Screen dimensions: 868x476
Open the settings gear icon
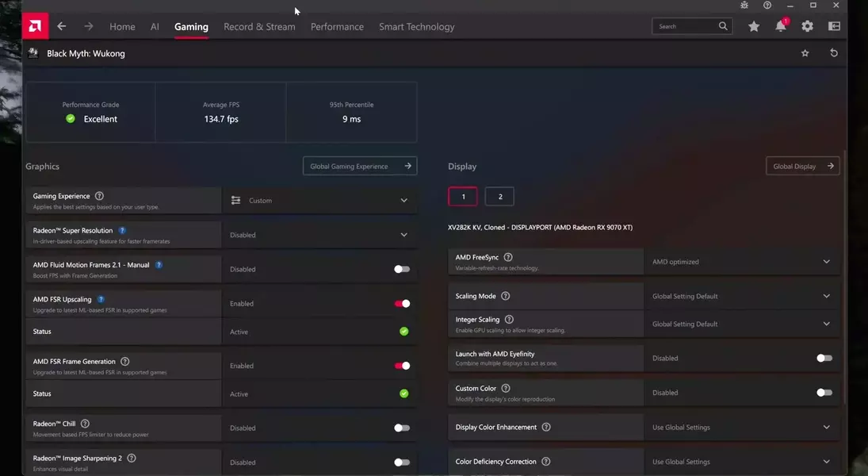[807, 26]
